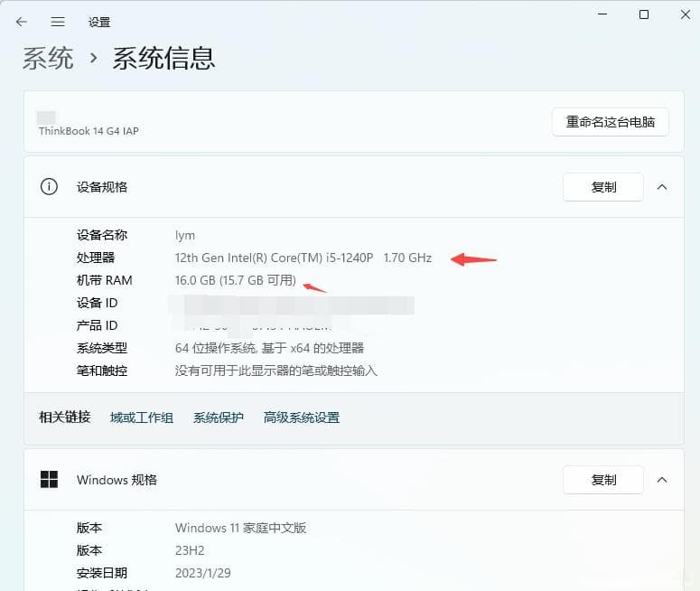Select install date 2023/1/29
The image size is (700, 591).
(x=203, y=573)
